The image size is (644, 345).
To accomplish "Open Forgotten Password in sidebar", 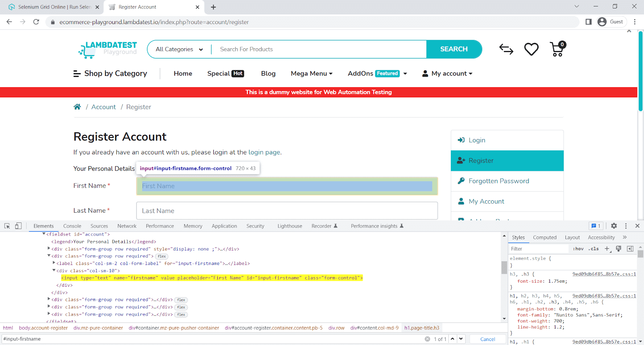I will pyautogui.click(x=507, y=181).
